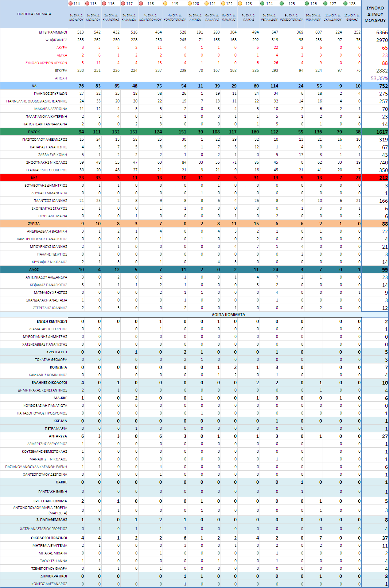Click candidate ΣΗΦΟΥΝΑΚΗΣ ΝΙΚΟΛΑΟΣ row label
This screenshot has width=389, height=588.
47,162
